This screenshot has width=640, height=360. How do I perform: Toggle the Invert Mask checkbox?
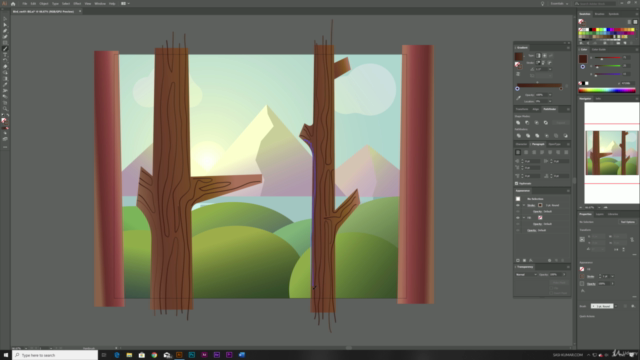click(551, 293)
